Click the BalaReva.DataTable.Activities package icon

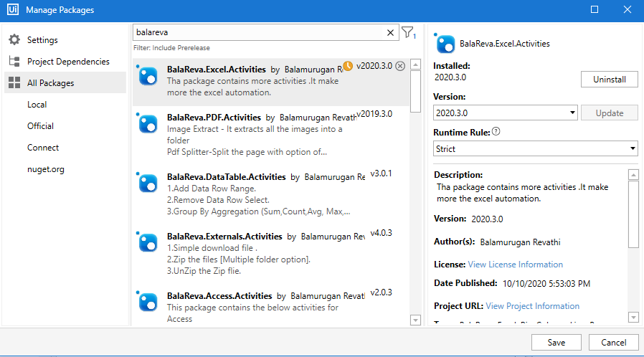click(x=148, y=183)
